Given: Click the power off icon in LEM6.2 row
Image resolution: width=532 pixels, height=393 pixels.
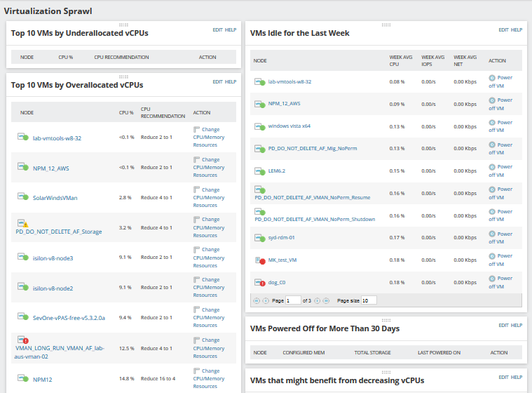Looking at the screenshot, I should pos(492,168).
